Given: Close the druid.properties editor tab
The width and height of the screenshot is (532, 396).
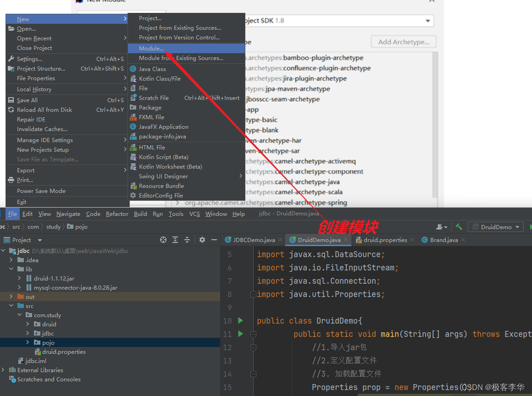Looking at the screenshot, I should [412, 240].
